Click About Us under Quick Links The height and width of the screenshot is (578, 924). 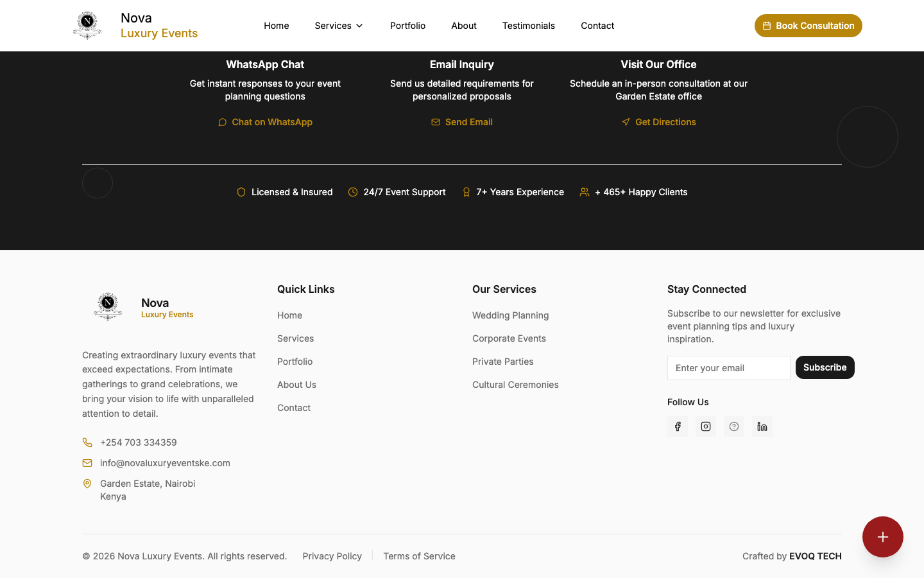point(296,385)
